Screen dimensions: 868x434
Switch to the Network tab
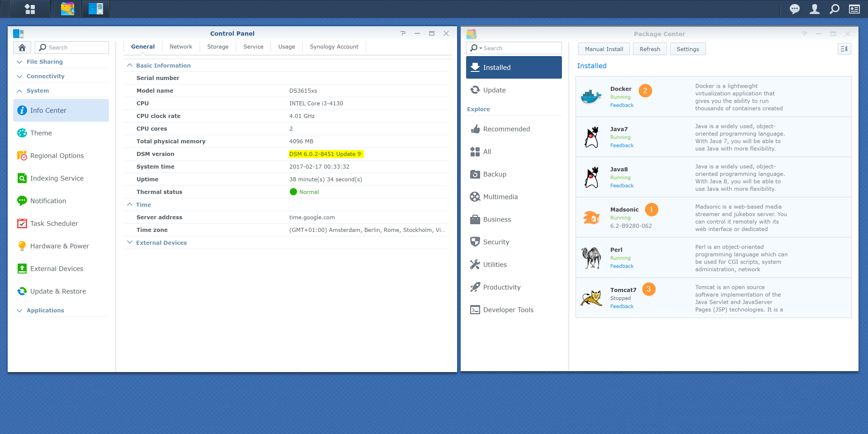coord(181,47)
